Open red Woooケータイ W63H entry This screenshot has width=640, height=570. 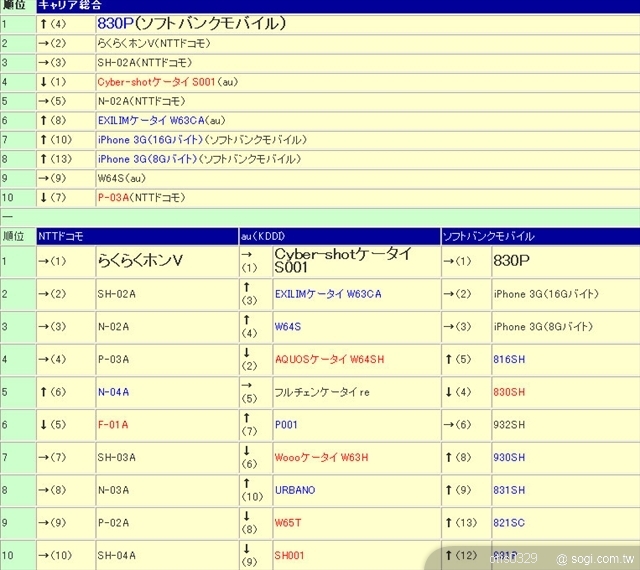pyautogui.click(x=321, y=457)
